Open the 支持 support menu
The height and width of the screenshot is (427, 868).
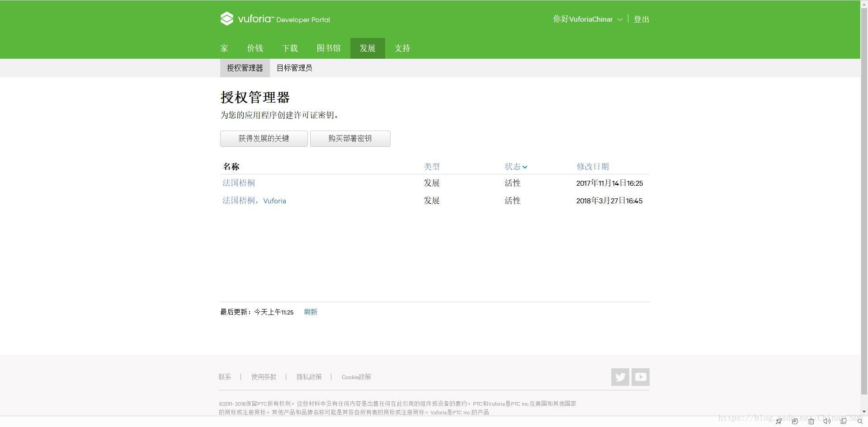402,48
